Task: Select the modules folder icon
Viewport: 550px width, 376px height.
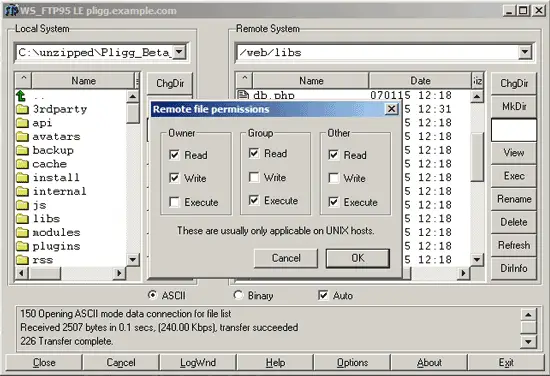Action: [22, 232]
